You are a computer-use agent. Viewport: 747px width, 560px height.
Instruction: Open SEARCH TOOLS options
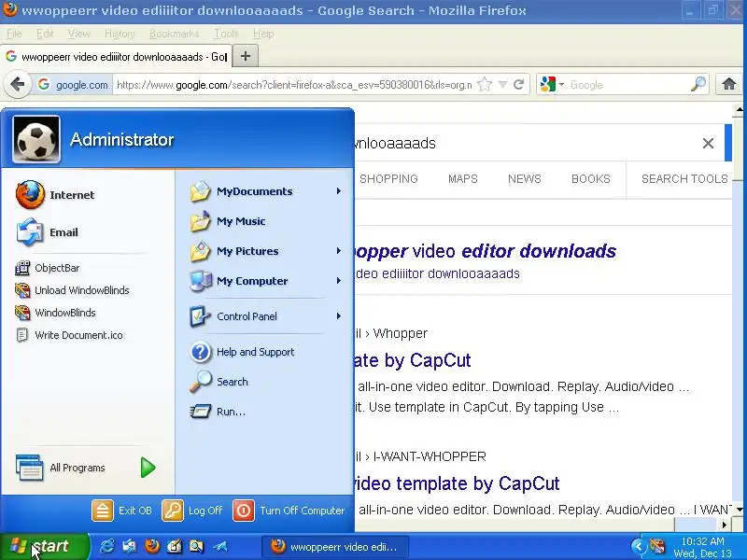pyautogui.click(x=684, y=179)
